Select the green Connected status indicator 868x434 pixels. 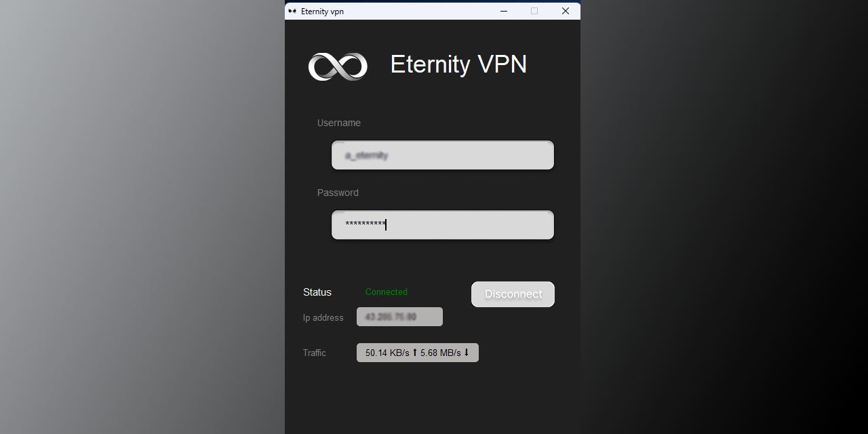(x=387, y=292)
